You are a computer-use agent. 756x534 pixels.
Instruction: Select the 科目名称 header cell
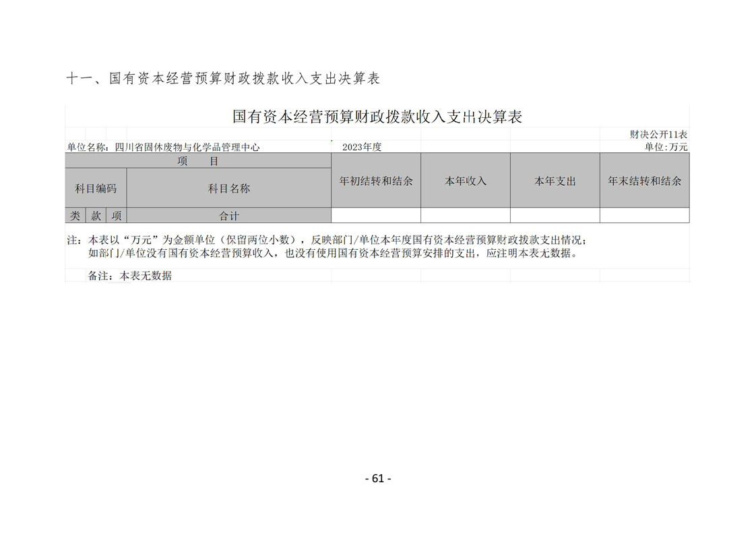(x=229, y=188)
